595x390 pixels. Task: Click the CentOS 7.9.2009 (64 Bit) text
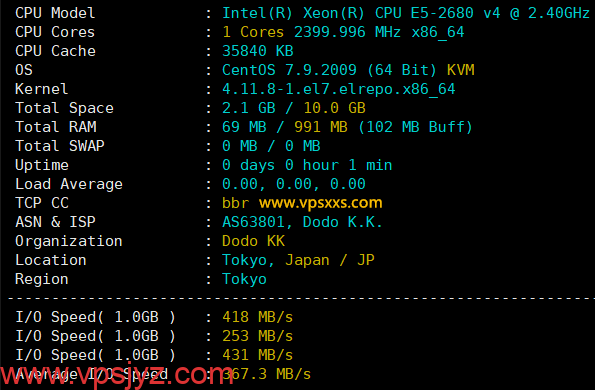coord(329,70)
